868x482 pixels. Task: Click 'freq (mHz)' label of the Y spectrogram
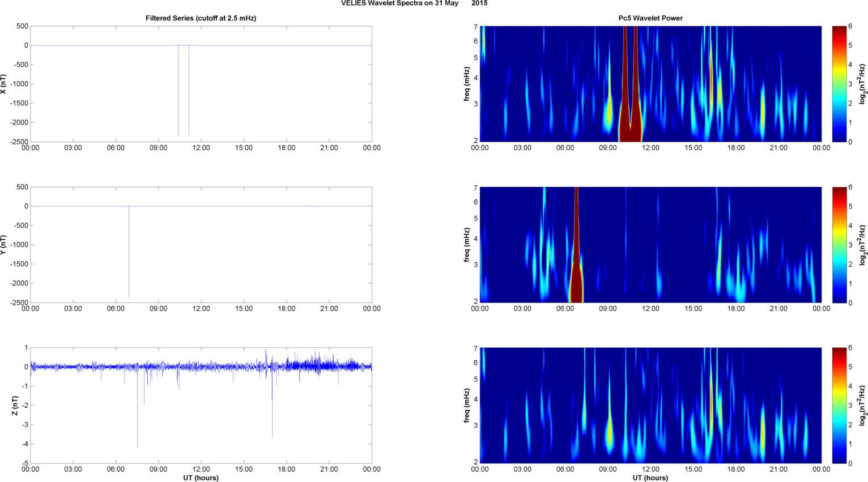467,245
